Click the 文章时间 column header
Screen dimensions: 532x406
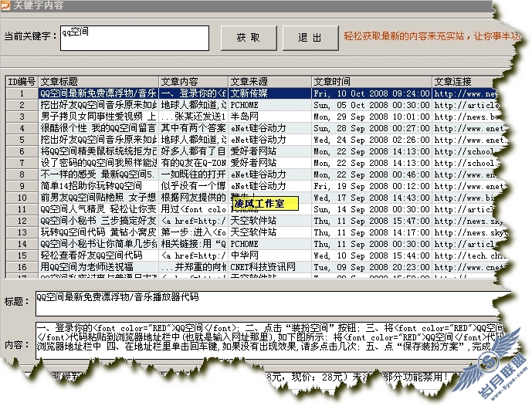372,82
